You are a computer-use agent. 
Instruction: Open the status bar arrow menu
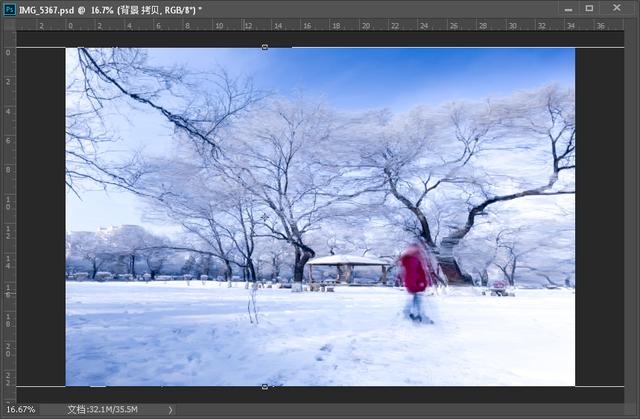click(170, 410)
